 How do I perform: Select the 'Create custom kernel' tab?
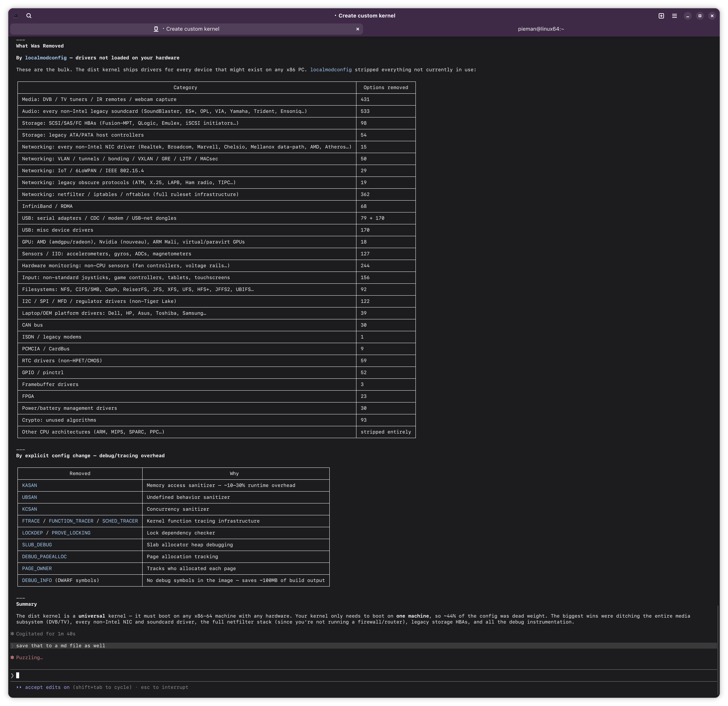192,29
